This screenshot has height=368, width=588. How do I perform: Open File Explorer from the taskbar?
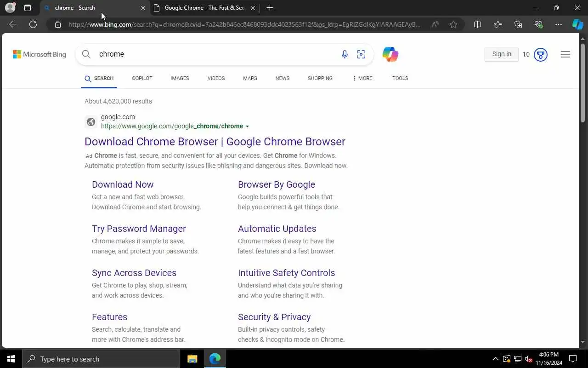click(x=192, y=359)
